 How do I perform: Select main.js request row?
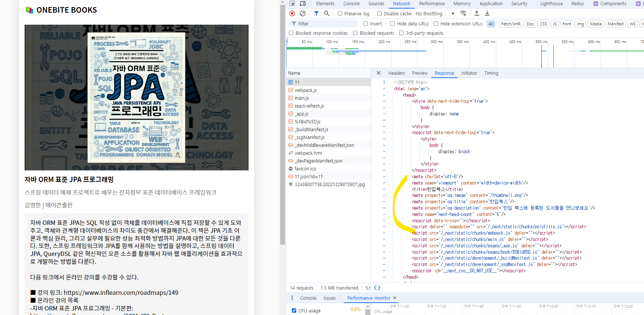click(329, 98)
